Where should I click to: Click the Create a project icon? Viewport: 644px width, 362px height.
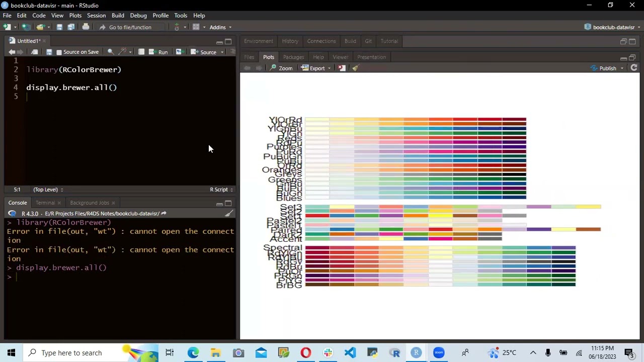click(x=26, y=27)
